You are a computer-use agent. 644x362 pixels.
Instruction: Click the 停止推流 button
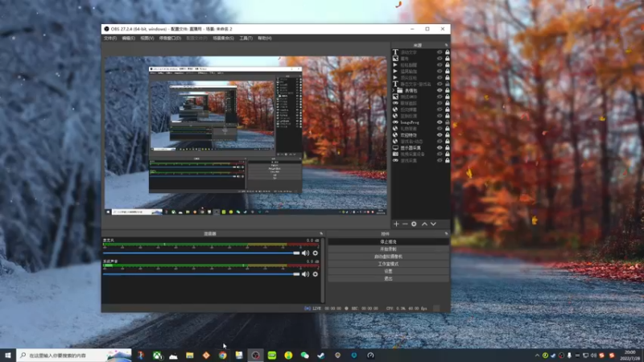click(388, 241)
